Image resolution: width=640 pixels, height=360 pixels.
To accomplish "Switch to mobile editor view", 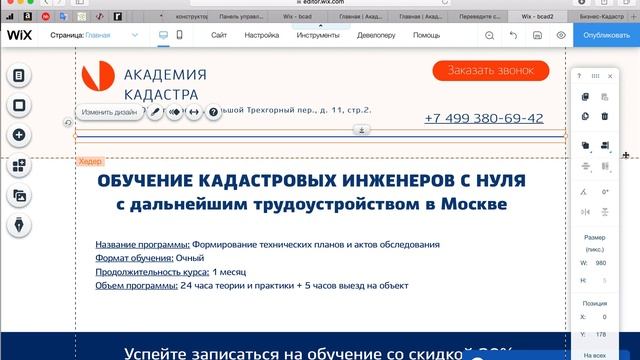I will coord(179,35).
